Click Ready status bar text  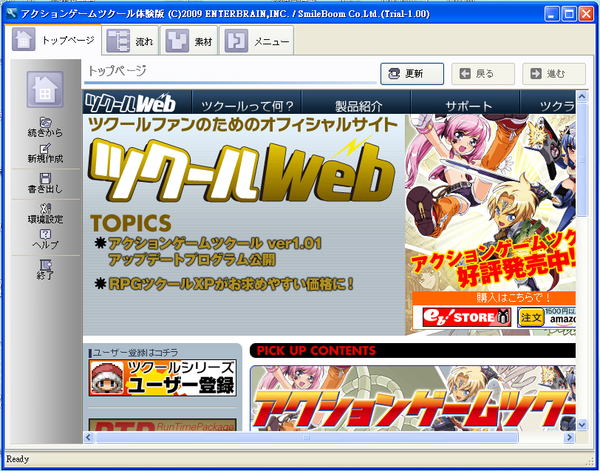tap(17, 458)
